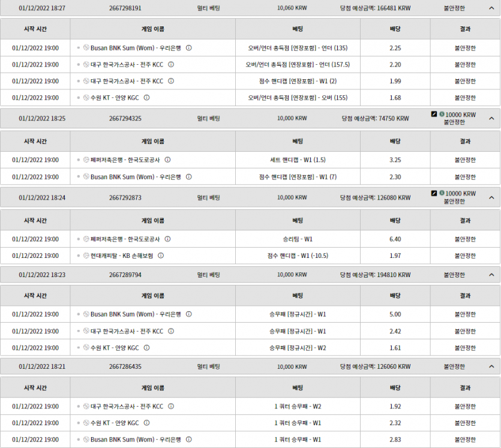Collapse bet 2667294325 details
Image resolution: width=501 pixels, height=448 pixels.
(491, 119)
